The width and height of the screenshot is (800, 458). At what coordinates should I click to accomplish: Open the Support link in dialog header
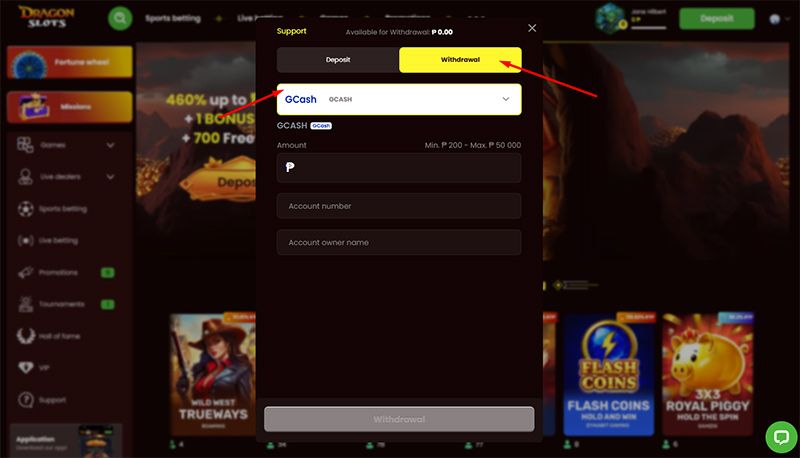coord(291,31)
